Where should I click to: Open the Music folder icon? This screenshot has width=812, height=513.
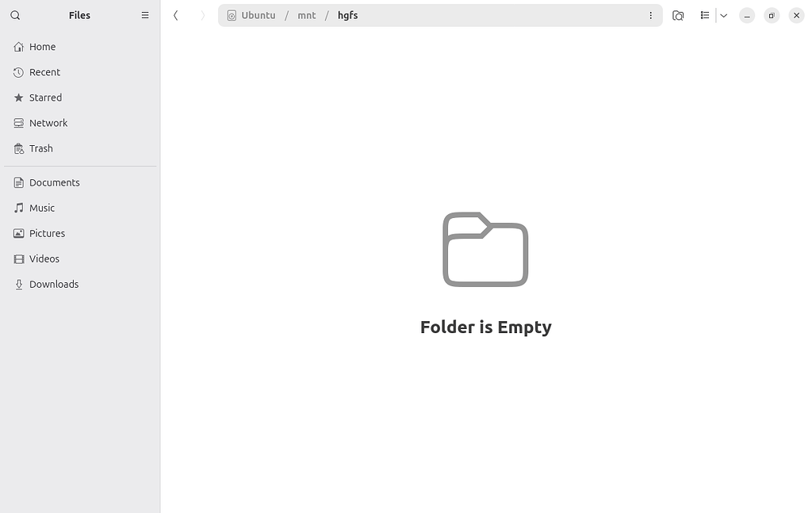[19, 208]
